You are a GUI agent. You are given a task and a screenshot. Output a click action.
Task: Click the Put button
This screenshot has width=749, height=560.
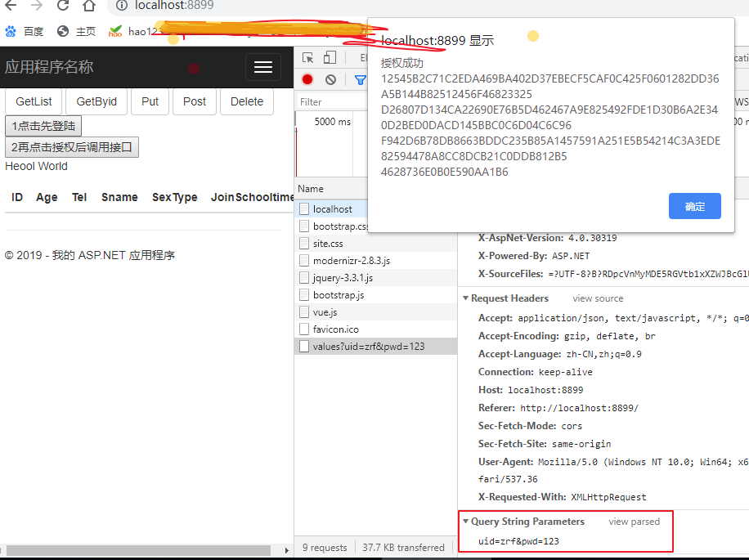150,101
